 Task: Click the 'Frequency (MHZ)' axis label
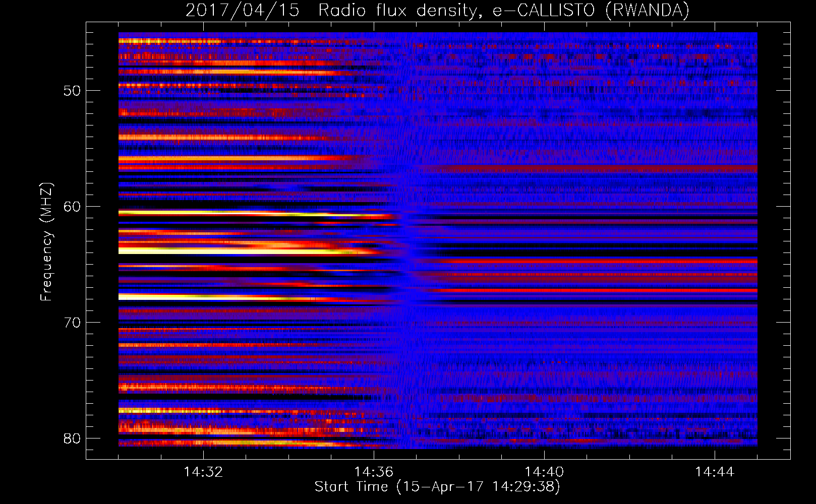46,242
